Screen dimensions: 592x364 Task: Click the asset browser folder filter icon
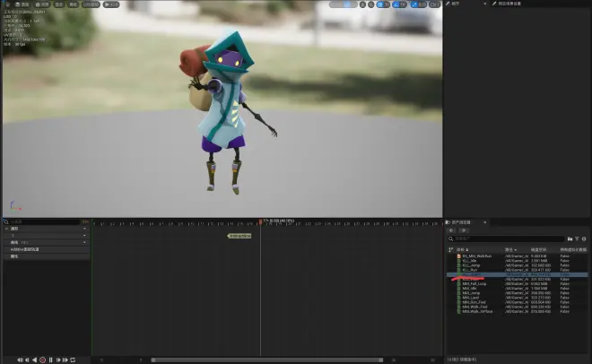coord(570,238)
